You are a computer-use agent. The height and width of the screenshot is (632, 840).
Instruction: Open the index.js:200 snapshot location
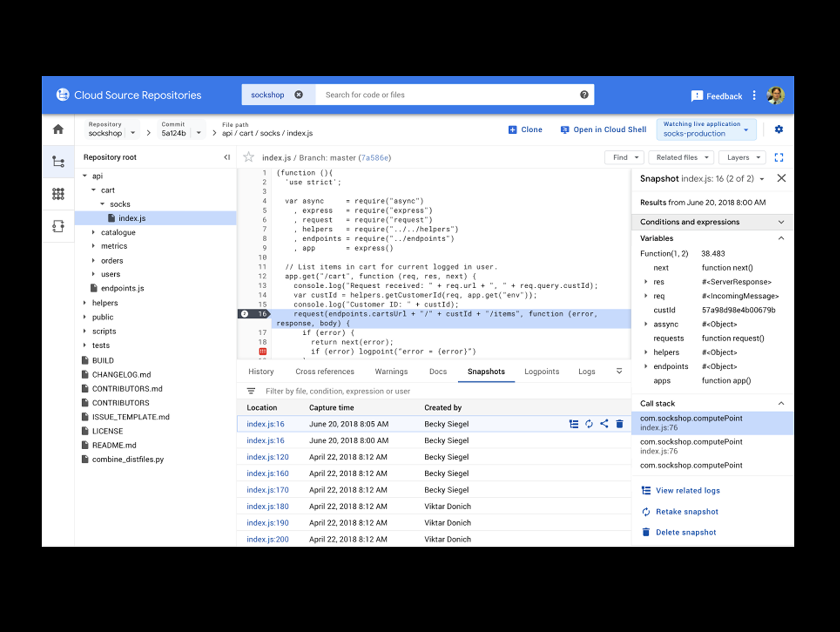(267, 539)
